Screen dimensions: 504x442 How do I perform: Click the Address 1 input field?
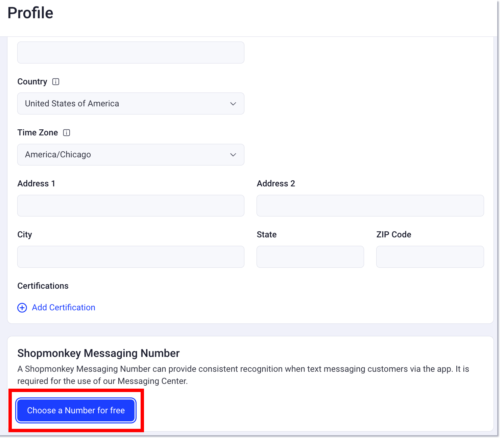(x=131, y=206)
